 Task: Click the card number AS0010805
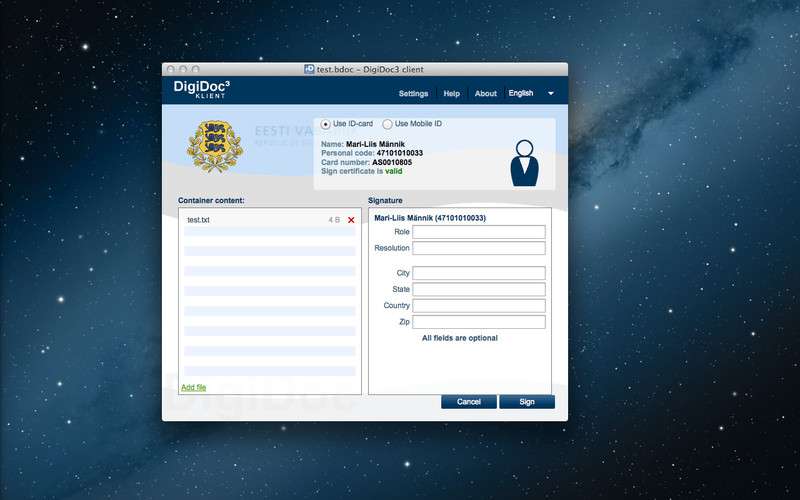tap(392, 162)
